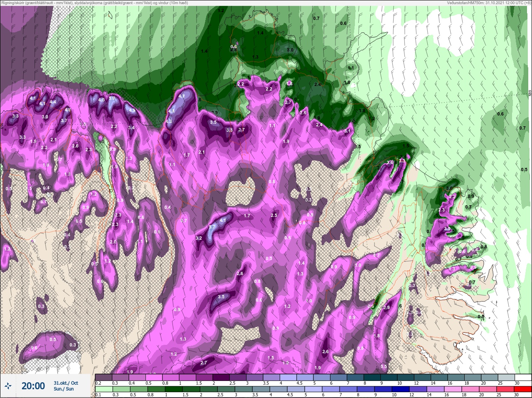The image size is (532, 398).
Task: Click the '3.6' value on the map
Action: [x=390, y=162]
